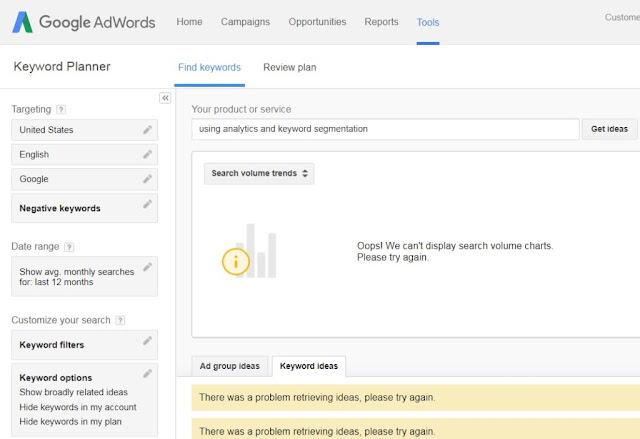
Task: Edit the avg. monthly searches date range pencil
Action: [147, 267]
